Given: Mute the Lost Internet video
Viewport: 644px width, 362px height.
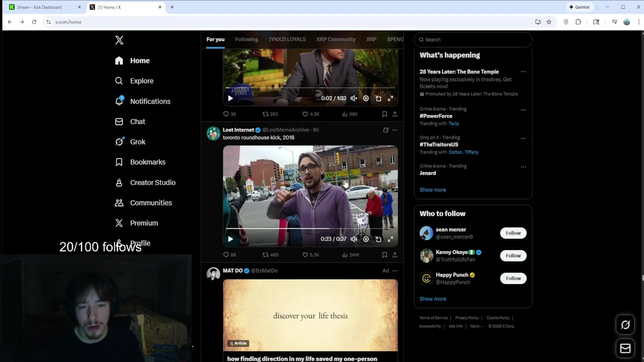Looking at the screenshot, I should [x=354, y=239].
